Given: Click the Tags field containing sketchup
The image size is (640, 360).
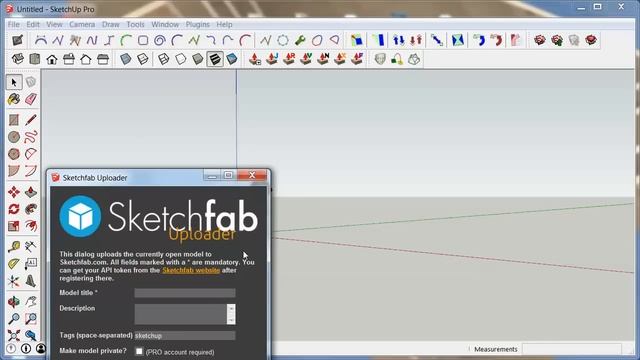Looking at the screenshot, I should pos(185,336).
